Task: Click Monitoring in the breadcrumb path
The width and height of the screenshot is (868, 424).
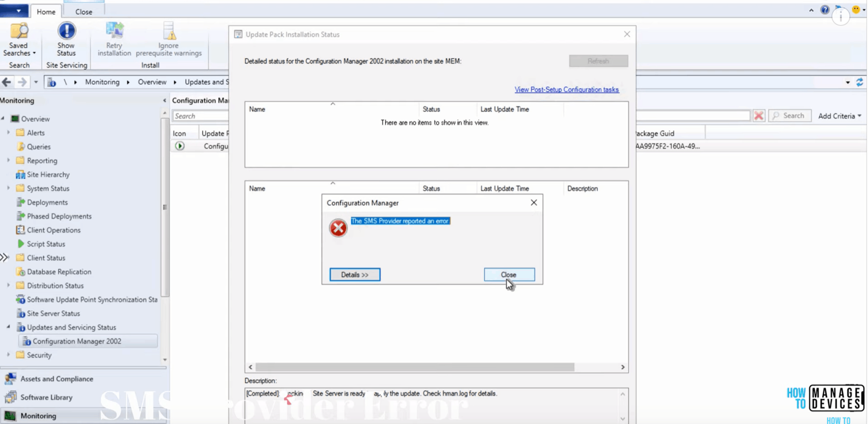Action: 102,82
